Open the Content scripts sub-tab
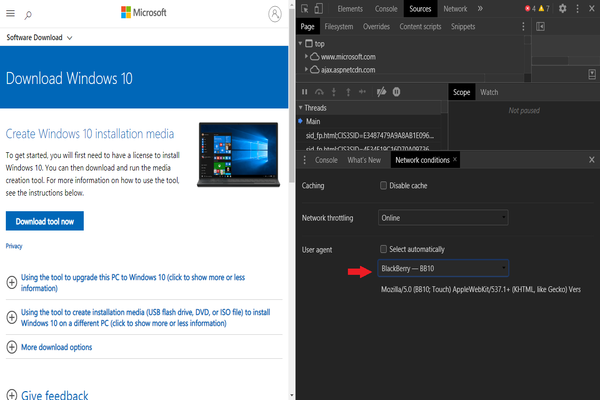 (420, 26)
